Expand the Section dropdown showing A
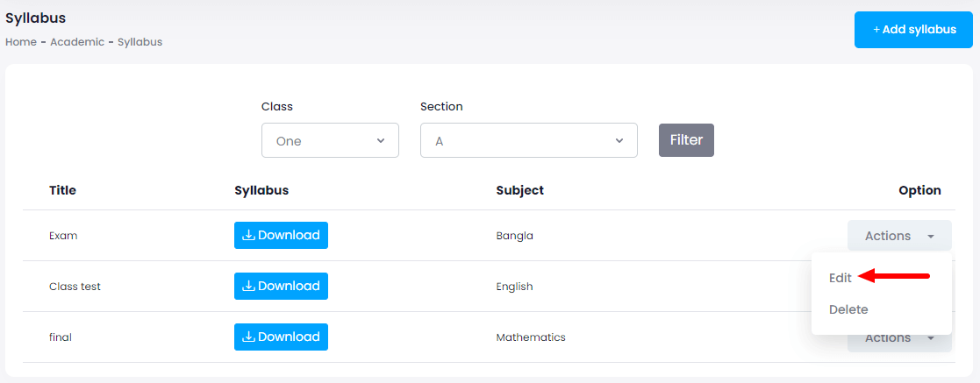The image size is (980, 383). (x=528, y=141)
